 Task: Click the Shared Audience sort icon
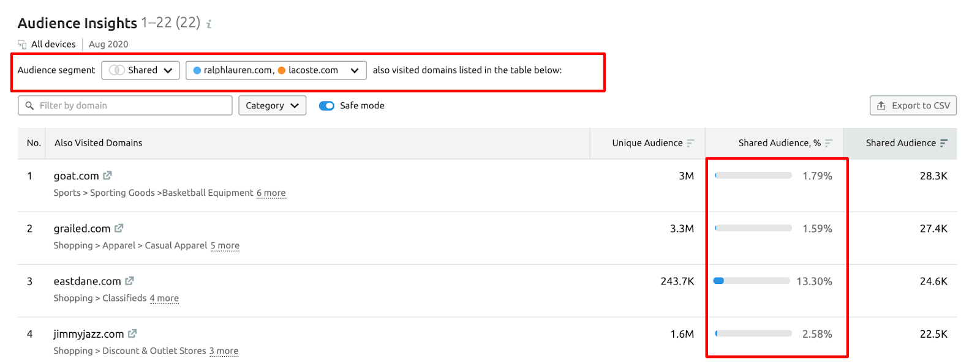click(x=944, y=143)
